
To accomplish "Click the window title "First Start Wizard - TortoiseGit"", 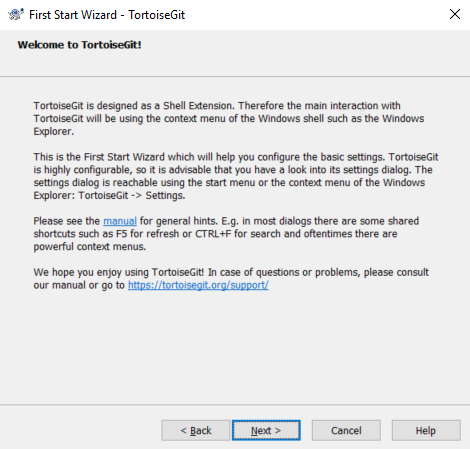I will point(107,15).
